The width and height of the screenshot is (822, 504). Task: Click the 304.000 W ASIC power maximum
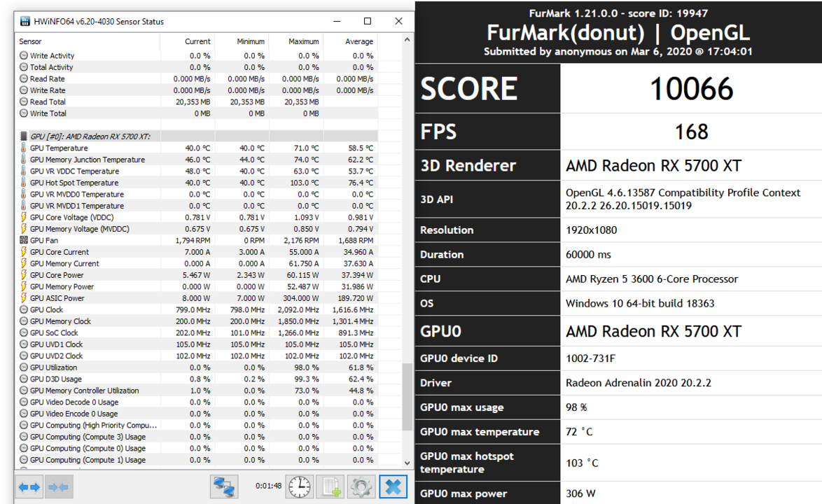pos(300,298)
